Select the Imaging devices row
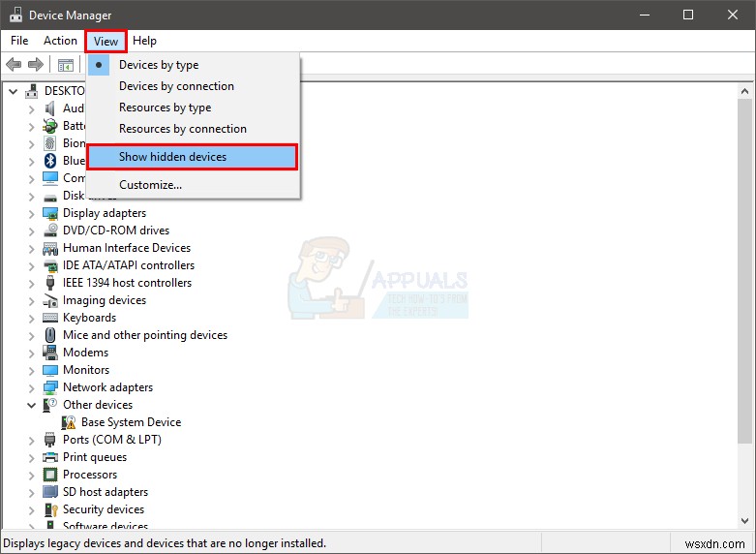The image size is (756, 554). pyautogui.click(x=105, y=300)
